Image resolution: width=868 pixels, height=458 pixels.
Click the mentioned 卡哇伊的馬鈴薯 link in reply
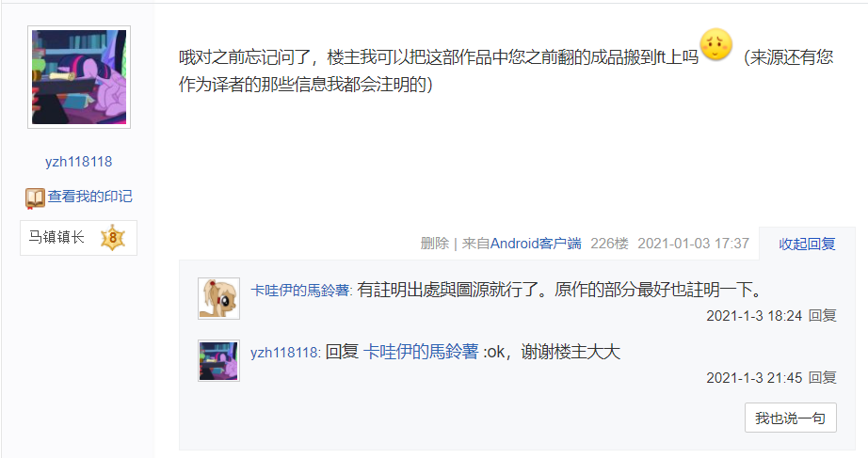pyautogui.click(x=421, y=352)
